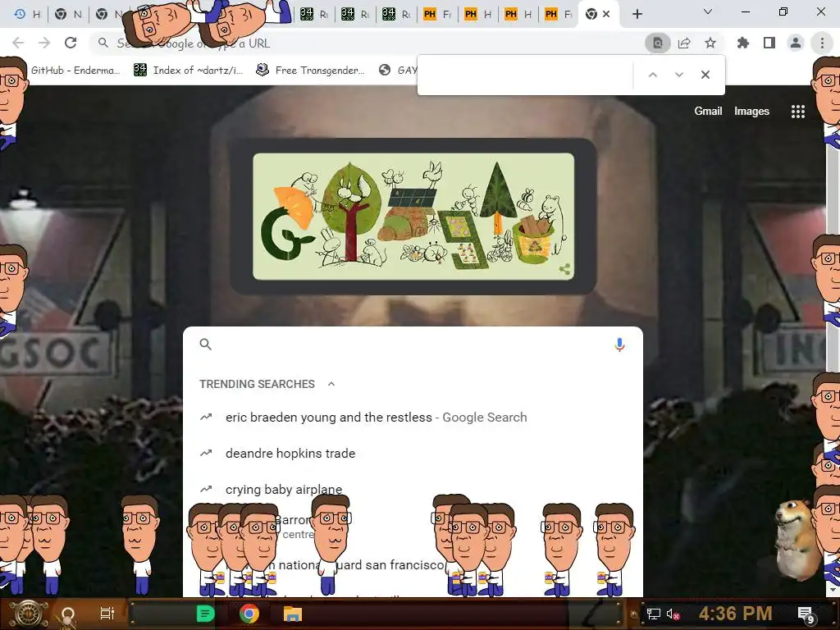Screen dimensions: 840x630
Task: Click the find-in-page text field
Action: click(525, 75)
